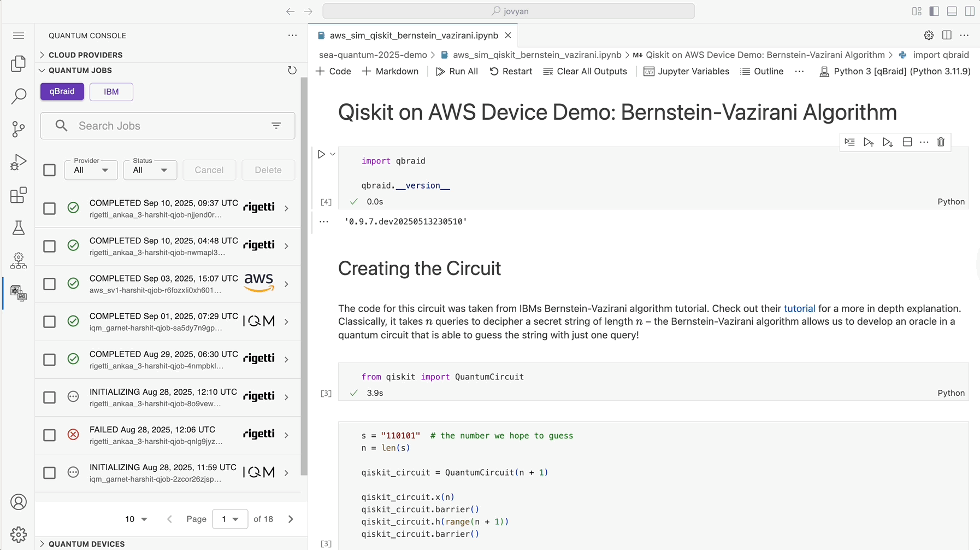Split cell icon in cell toolbar
980x550 pixels.
pos(907,142)
